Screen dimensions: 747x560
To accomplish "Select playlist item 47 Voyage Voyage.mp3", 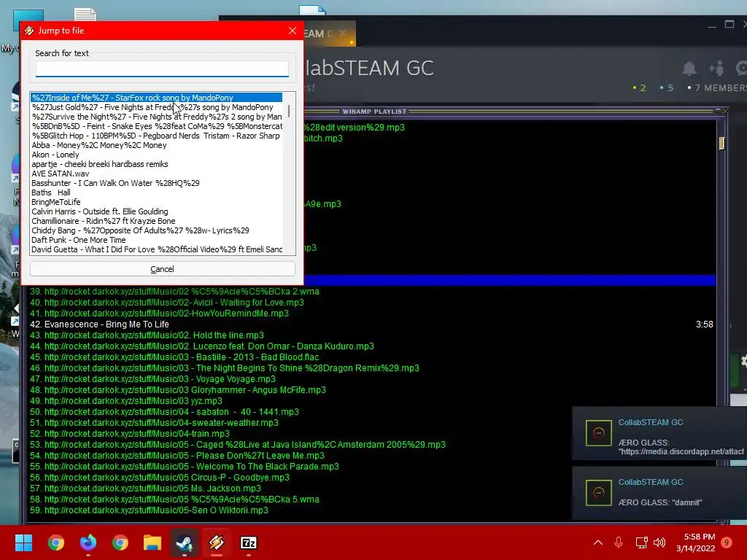I will pyautogui.click(x=371, y=379).
